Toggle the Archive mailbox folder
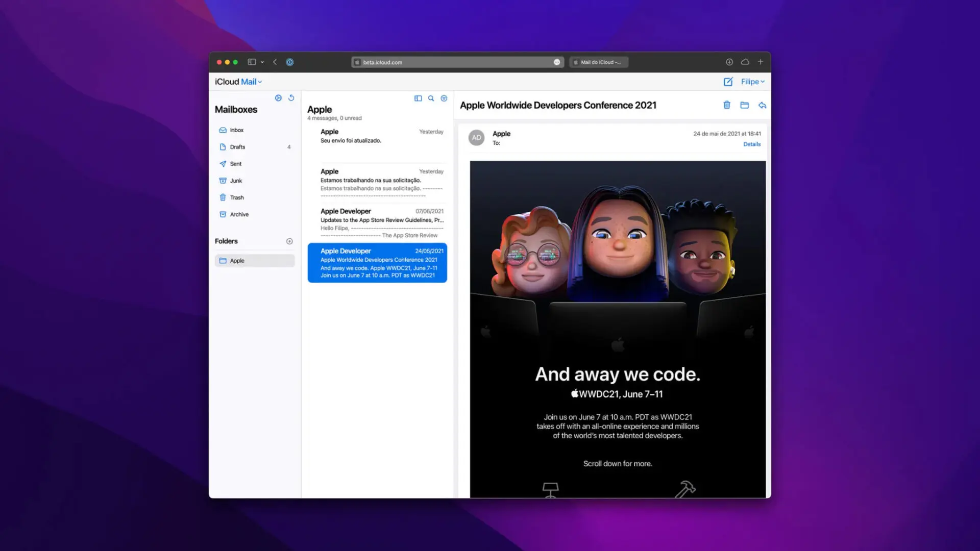 pos(239,214)
